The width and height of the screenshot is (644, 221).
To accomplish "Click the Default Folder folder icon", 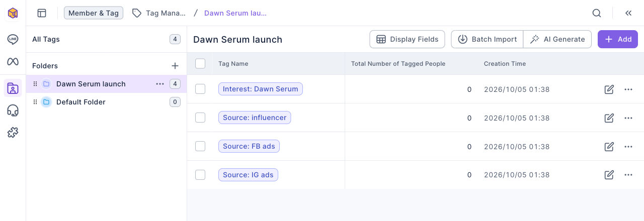I will point(46,102).
